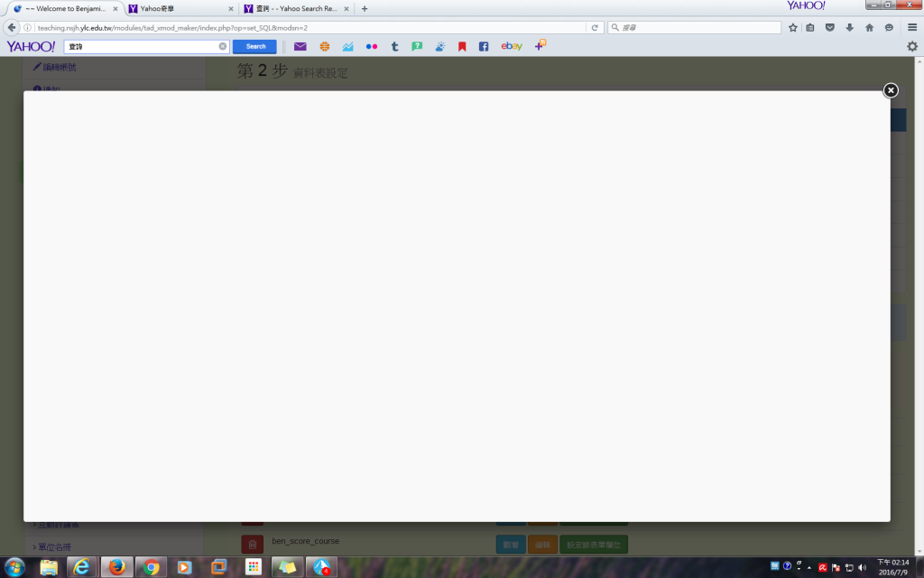This screenshot has width=924, height=578.
Task: Click the page scrollbar up arrow
Action: (x=919, y=61)
